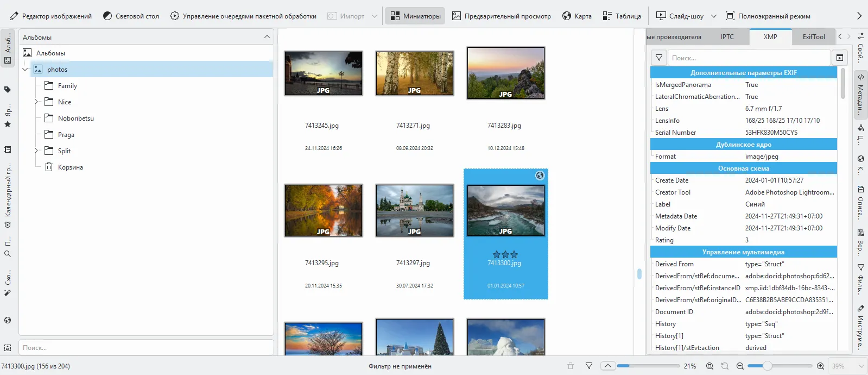868x375 pixels.
Task: Select root Альбомы tree item
Action: tap(50, 53)
